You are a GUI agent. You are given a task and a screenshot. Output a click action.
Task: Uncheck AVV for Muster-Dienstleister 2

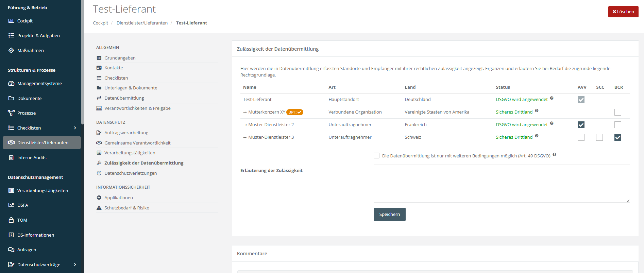(x=581, y=125)
